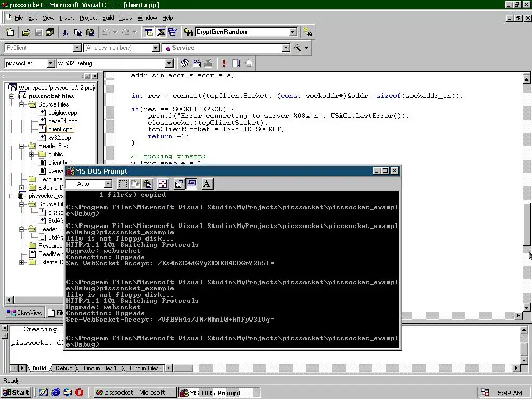Click the Search help icon at toolbar end
The image size is (532, 399).
(x=308, y=32)
